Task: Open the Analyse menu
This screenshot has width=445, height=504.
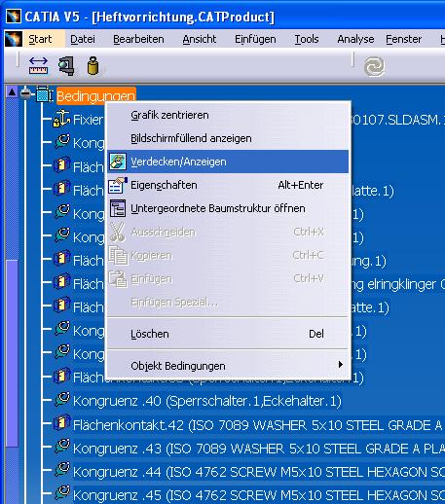Action: click(355, 39)
